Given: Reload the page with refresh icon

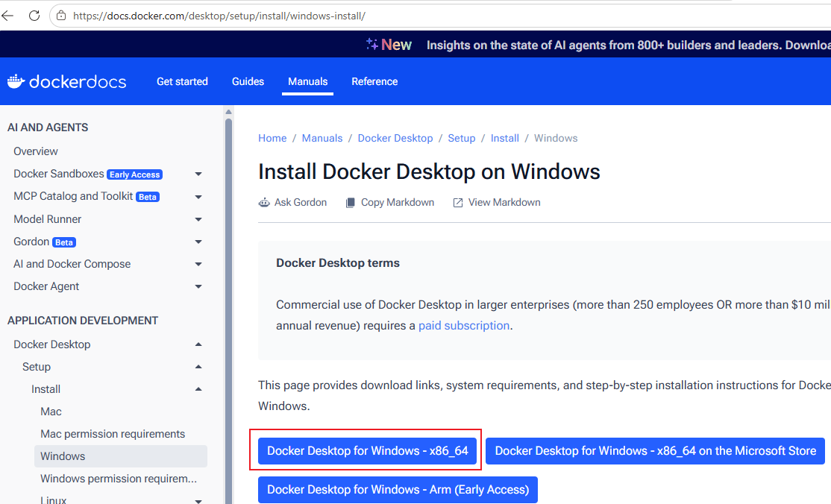Looking at the screenshot, I should [34, 16].
